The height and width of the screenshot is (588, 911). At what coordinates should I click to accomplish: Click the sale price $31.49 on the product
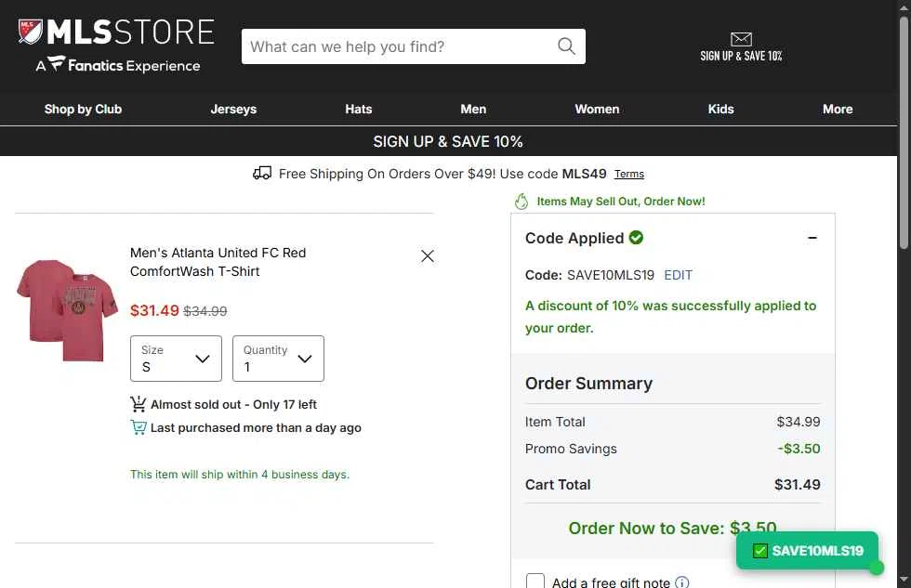[x=154, y=310]
